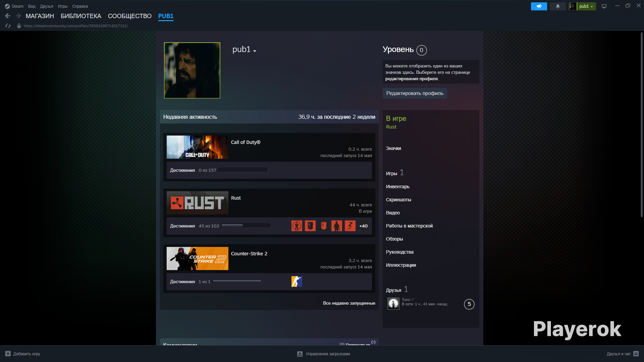Click the Rust crosshair soldier achievement icon
This screenshot has height=362, width=644.
[x=297, y=226]
